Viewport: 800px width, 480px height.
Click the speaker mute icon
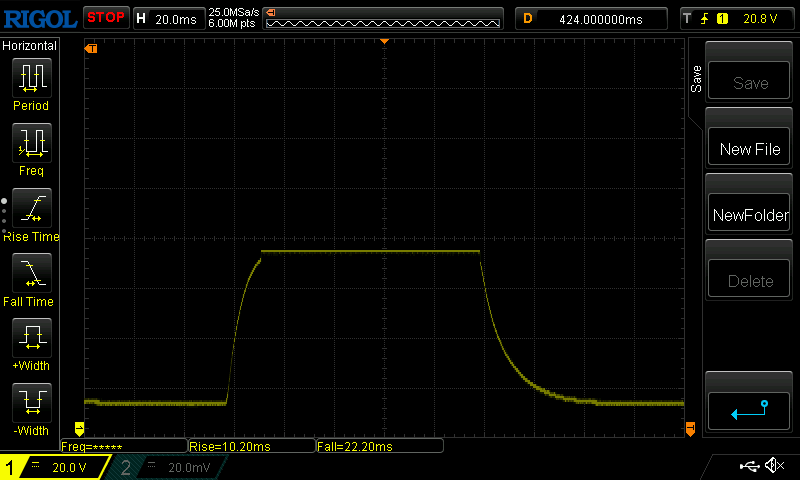(773, 466)
